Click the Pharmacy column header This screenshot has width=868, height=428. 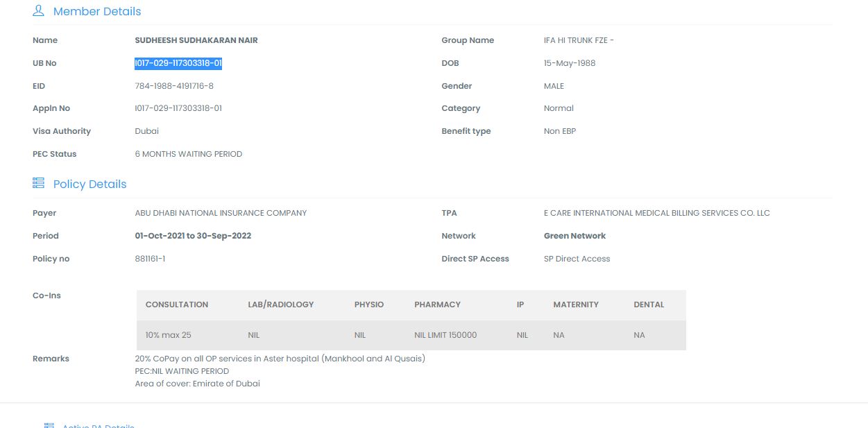tap(437, 305)
